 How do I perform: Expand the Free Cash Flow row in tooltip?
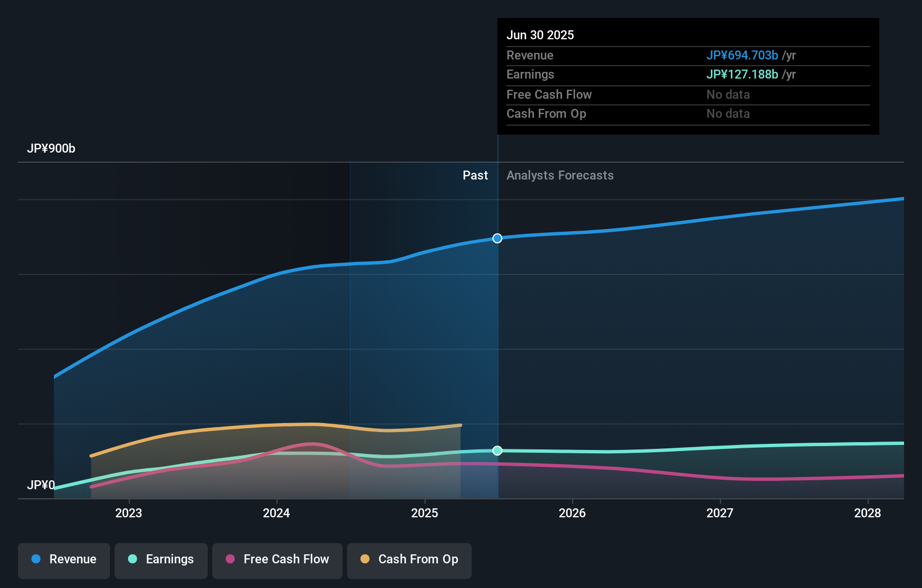coord(549,94)
